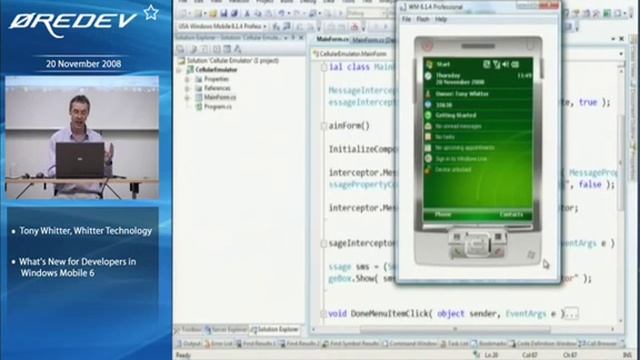This screenshot has height=360, width=640.
Task: Tap the Contacts soft key on emulator screen
Action: click(x=511, y=215)
